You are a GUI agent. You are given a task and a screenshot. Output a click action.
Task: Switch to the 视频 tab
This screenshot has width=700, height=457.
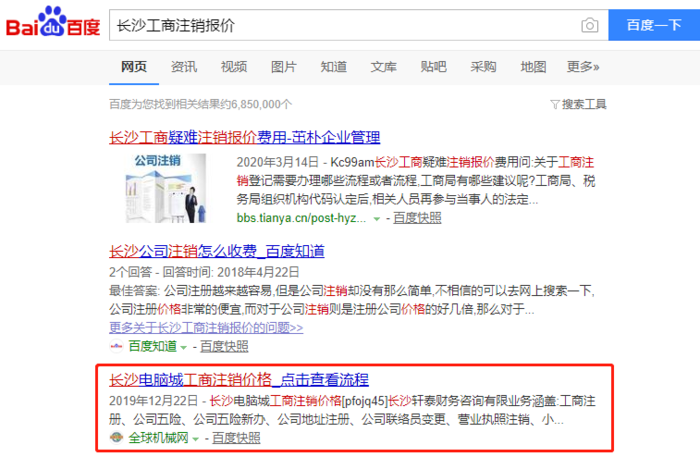coord(234,67)
